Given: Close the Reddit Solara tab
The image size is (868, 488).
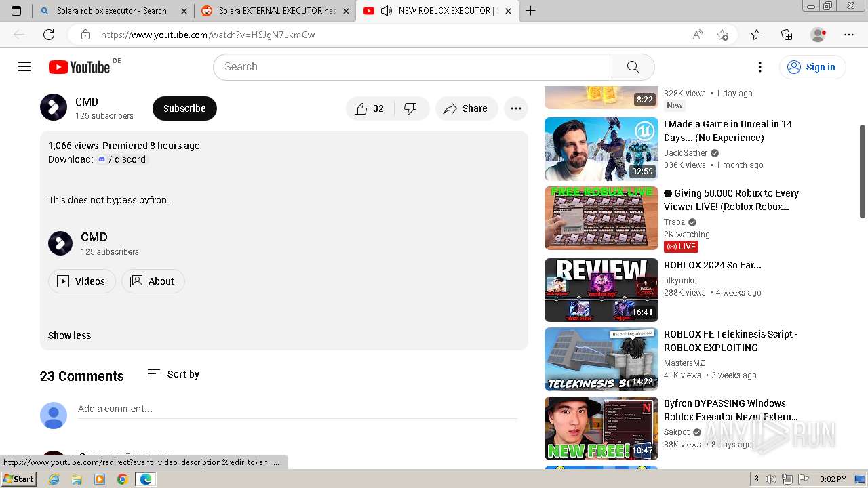Looking at the screenshot, I should pyautogui.click(x=347, y=11).
